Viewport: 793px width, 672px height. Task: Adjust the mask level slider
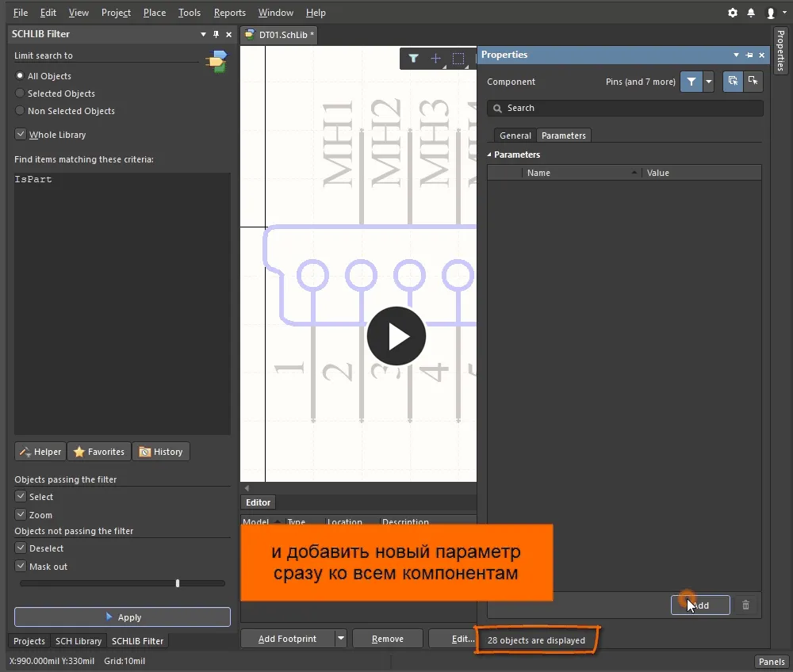[178, 583]
